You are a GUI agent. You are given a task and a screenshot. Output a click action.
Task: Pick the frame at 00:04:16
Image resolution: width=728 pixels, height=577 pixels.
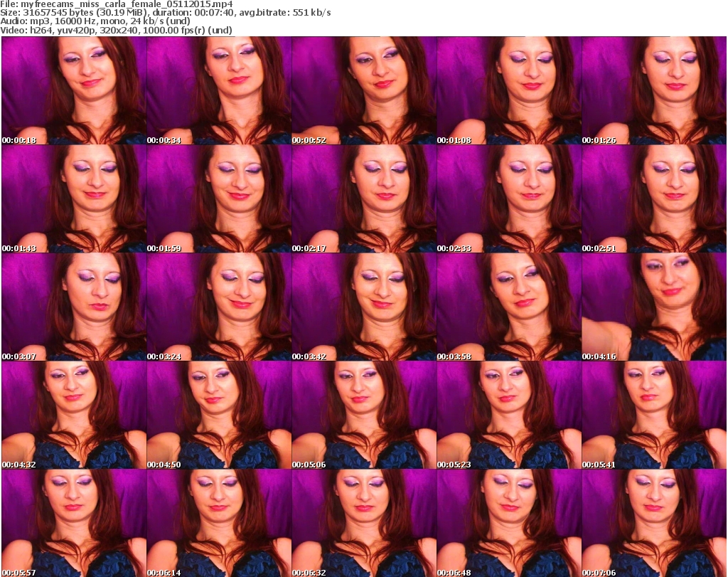(x=654, y=307)
